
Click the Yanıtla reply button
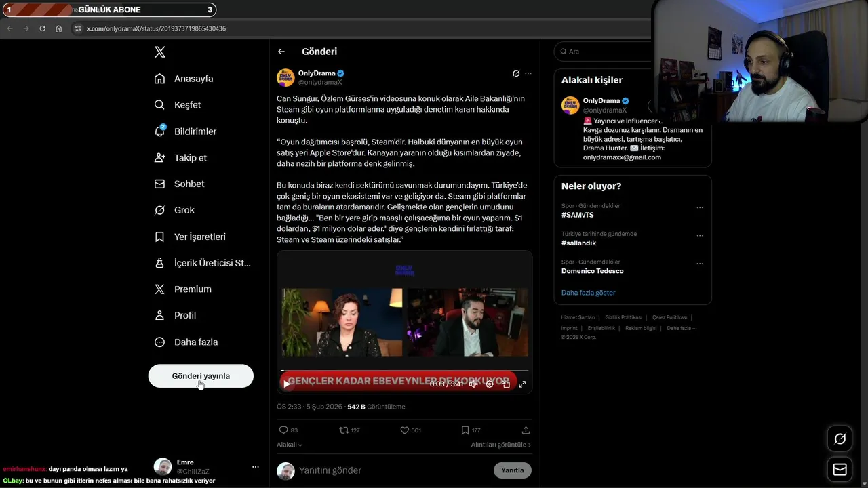513,470
